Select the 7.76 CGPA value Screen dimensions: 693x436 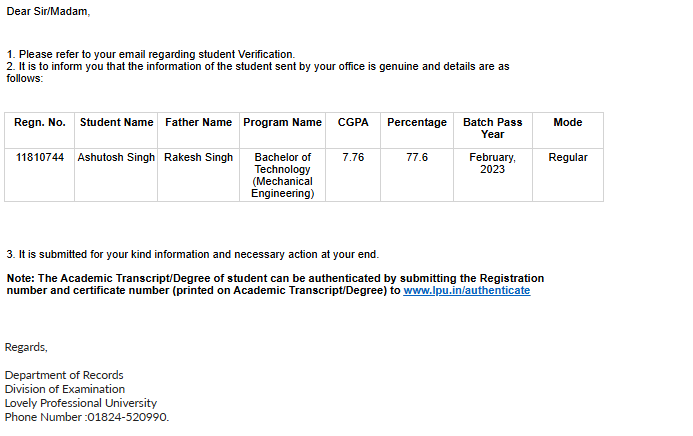click(x=353, y=158)
